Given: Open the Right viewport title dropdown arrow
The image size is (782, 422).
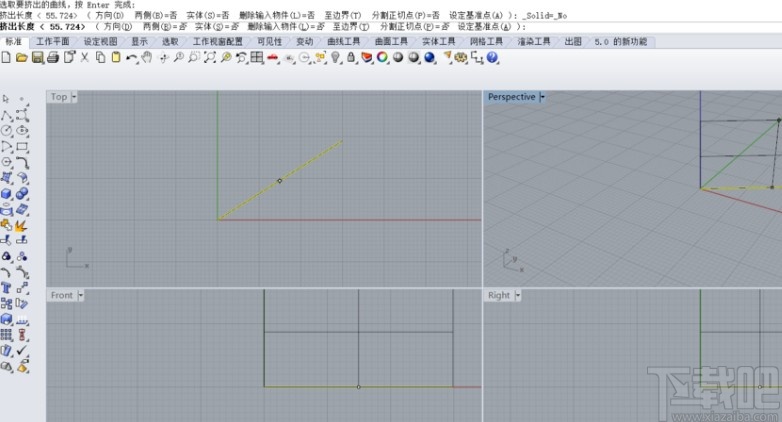Looking at the screenshot, I should pyautogui.click(x=517, y=295).
